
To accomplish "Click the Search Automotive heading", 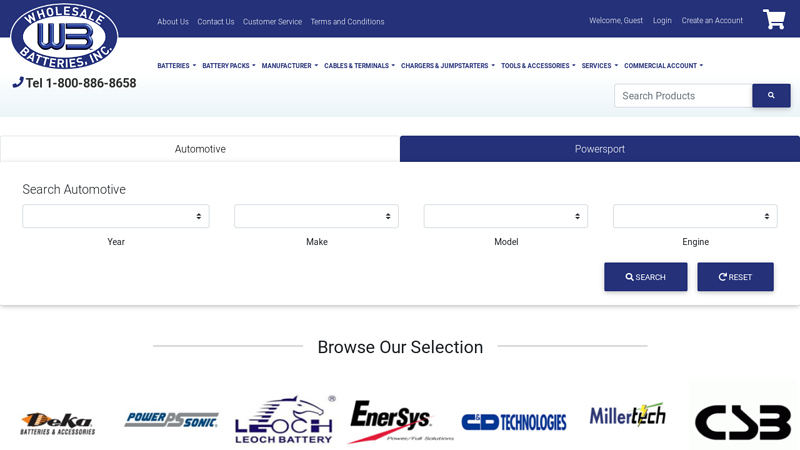I will coord(74,189).
